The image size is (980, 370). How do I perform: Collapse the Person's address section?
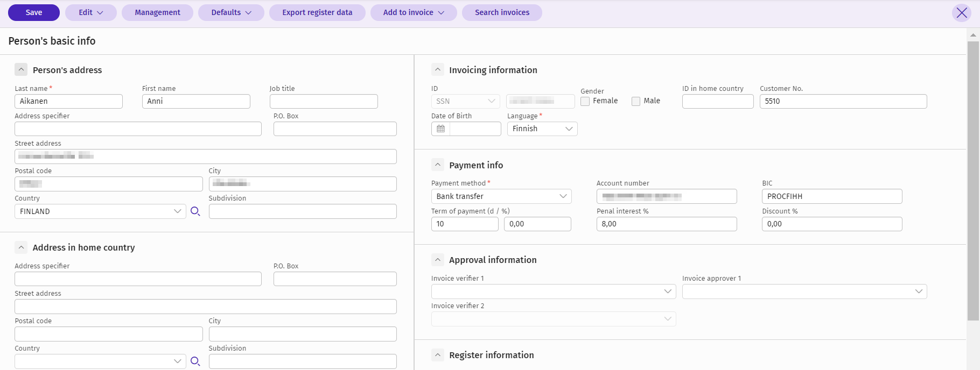(21, 70)
